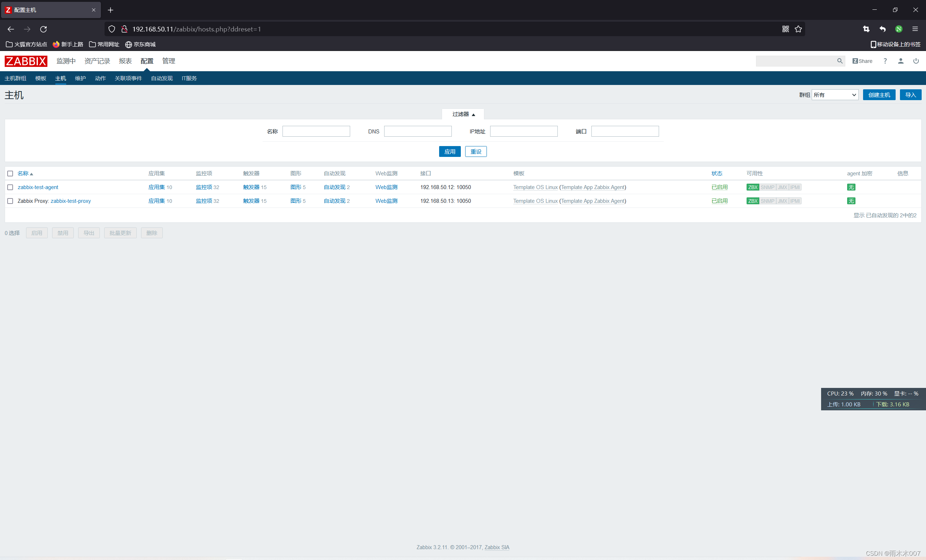This screenshot has height=560, width=926.
Task: Focus the 名称 filter input field
Action: click(316, 131)
